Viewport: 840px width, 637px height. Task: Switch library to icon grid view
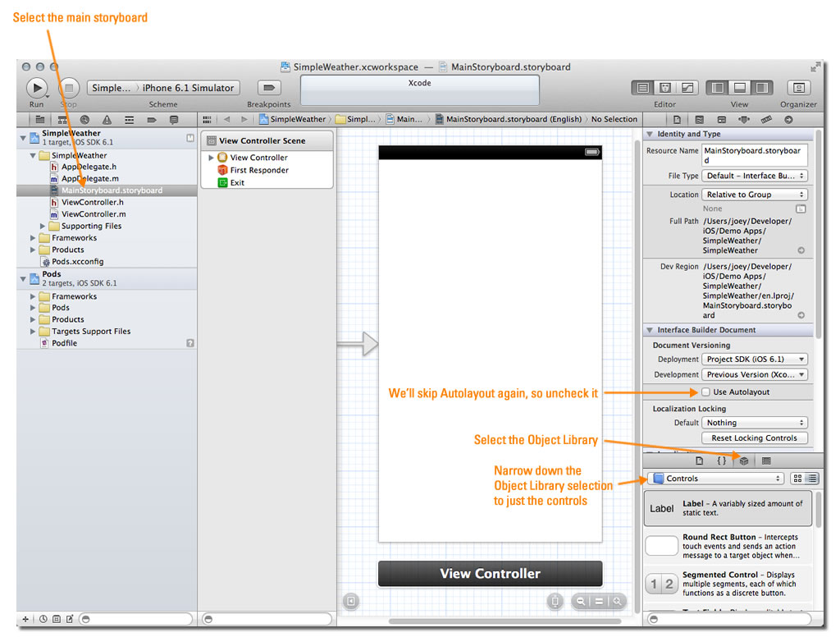point(797,479)
